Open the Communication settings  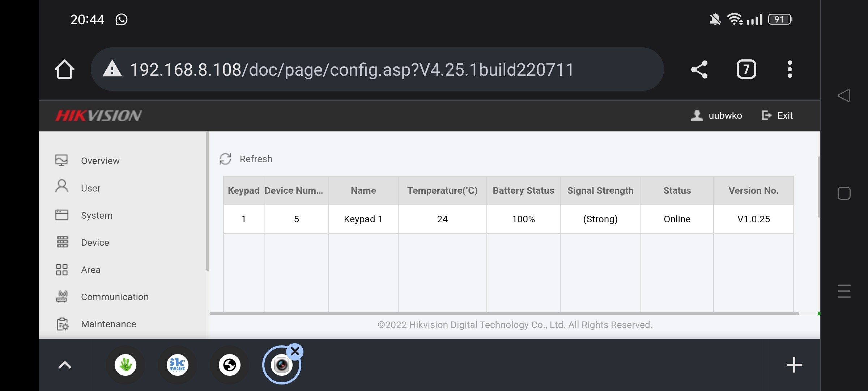pyautogui.click(x=115, y=297)
